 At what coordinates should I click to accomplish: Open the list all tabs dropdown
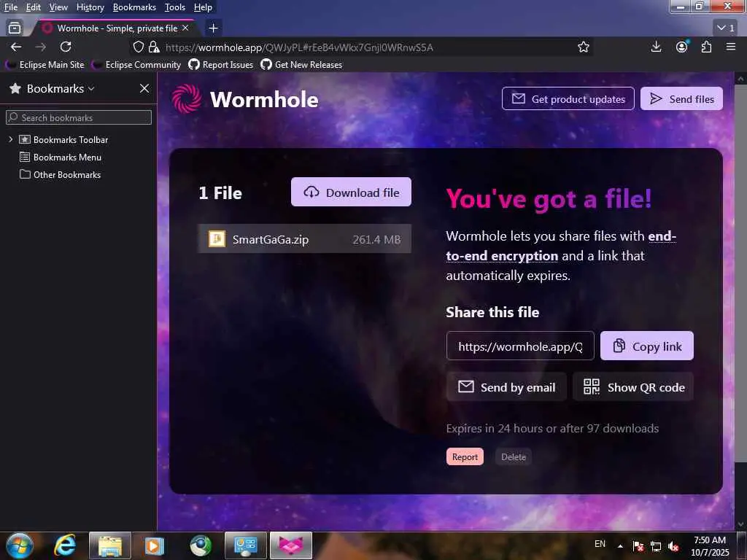click(x=726, y=28)
